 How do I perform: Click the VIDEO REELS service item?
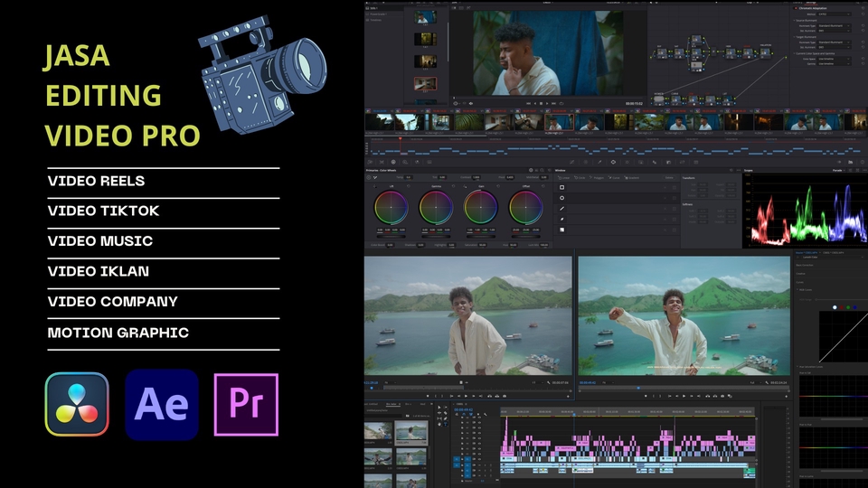96,182
